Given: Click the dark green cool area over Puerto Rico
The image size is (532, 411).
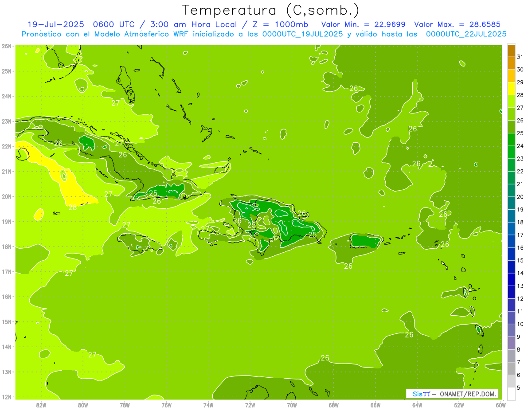Looking at the screenshot, I should pyautogui.click(x=365, y=242).
